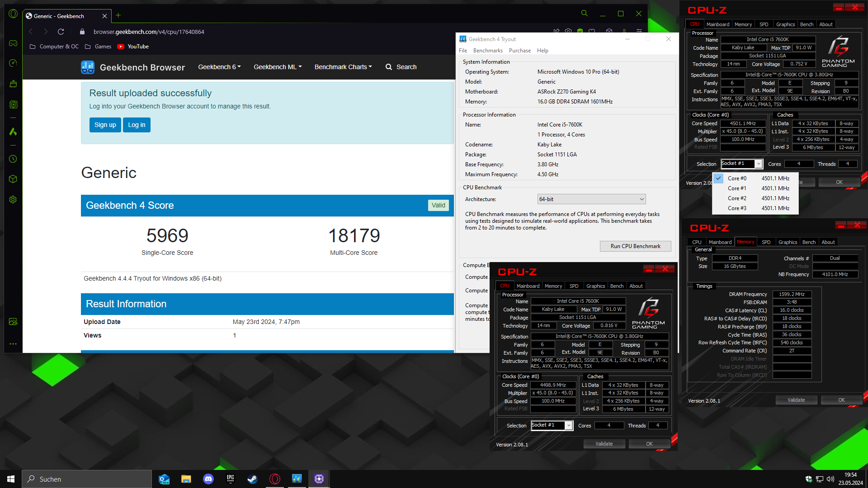Screen dimensions: 868x488
Task: Switch to Mainboard tab in CPU-Z over Geekbench
Action: pyautogui.click(x=528, y=286)
